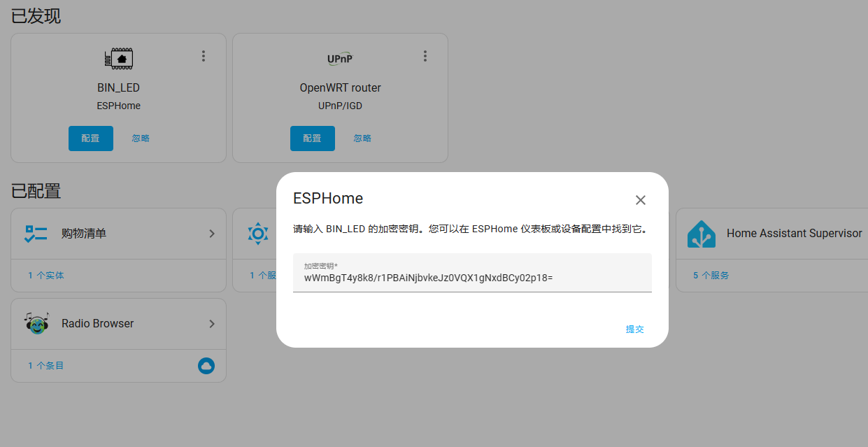Click the shopping list checklist icon

[36, 234]
